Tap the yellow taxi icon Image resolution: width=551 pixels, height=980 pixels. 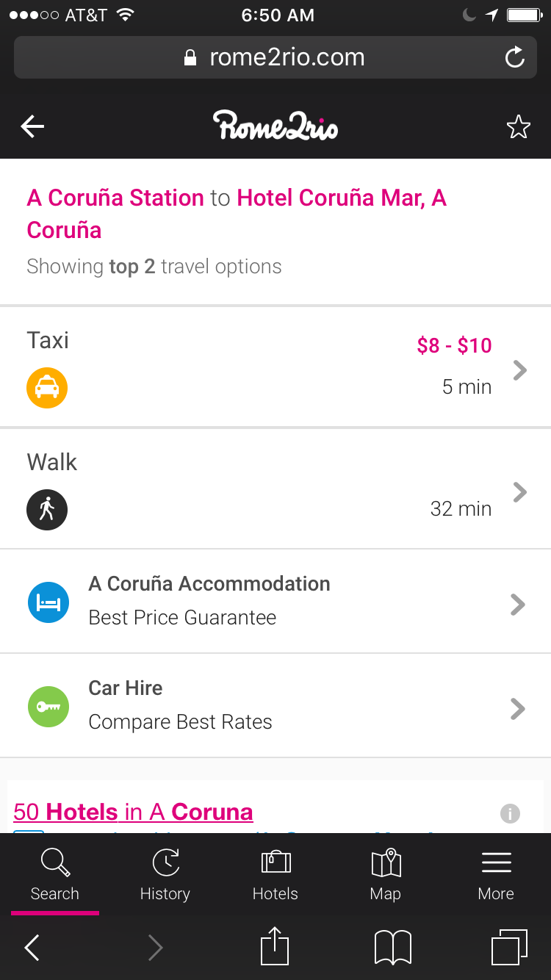click(47, 387)
